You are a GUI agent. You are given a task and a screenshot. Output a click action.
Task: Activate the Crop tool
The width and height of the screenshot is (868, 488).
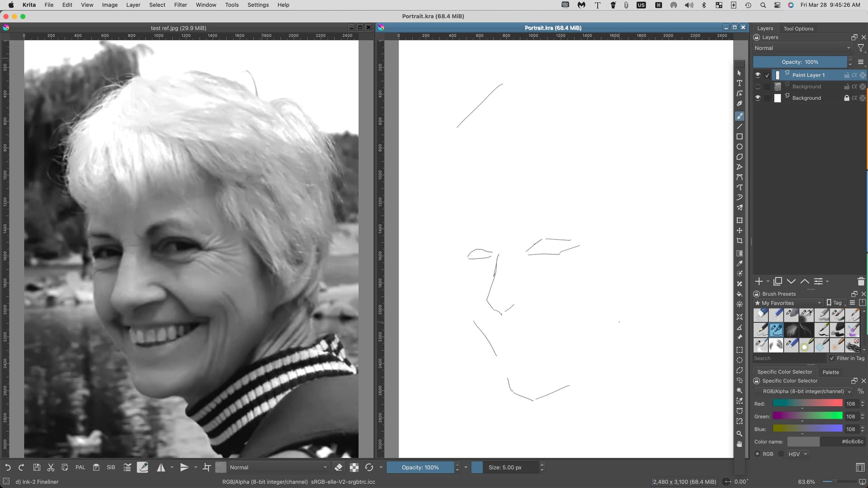(x=739, y=241)
